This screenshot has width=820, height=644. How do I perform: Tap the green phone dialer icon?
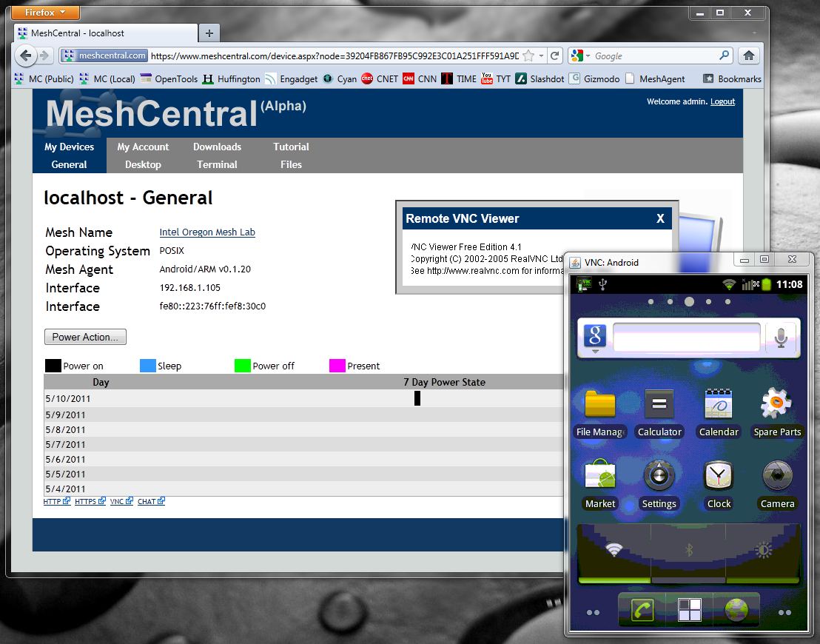pos(642,610)
